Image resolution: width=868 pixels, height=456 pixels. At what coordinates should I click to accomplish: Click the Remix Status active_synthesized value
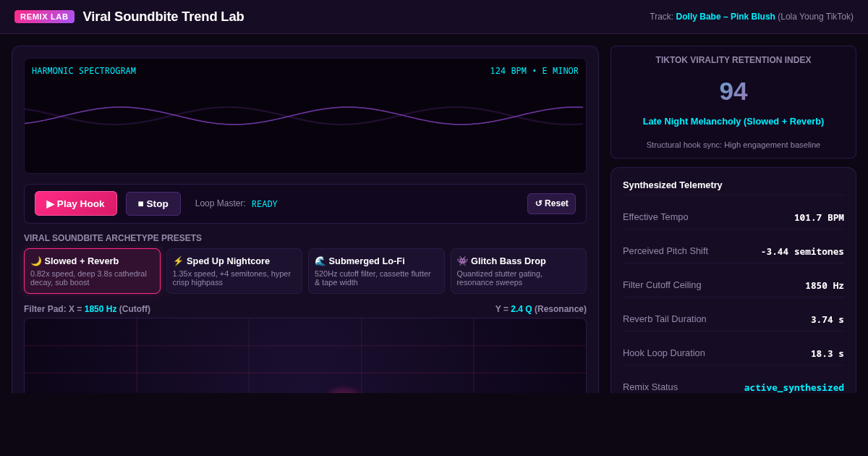794,387
